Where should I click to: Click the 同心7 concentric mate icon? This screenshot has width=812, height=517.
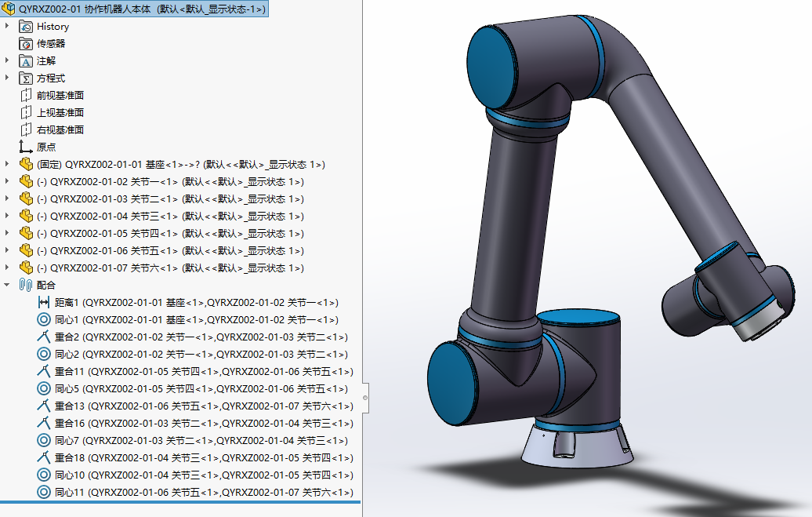pos(44,440)
